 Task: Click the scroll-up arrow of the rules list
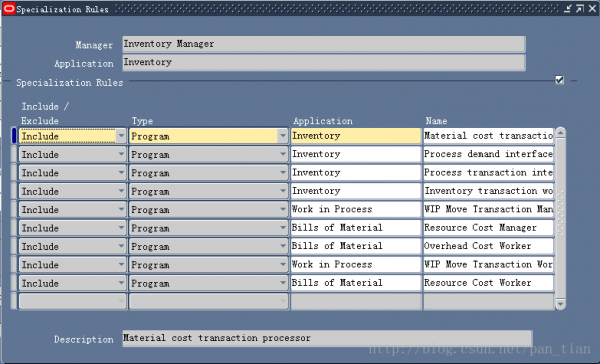561,133
